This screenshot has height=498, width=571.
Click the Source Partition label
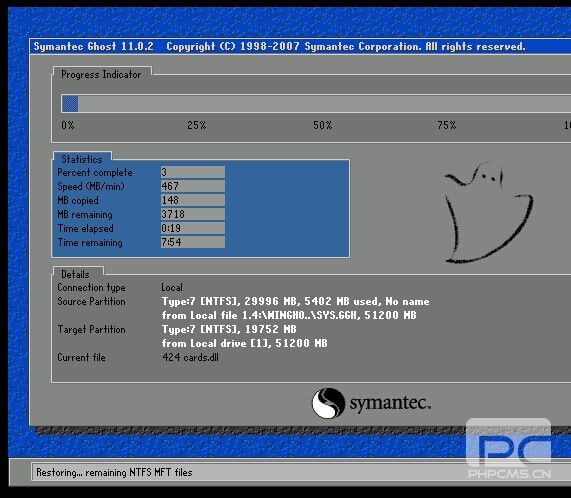[x=91, y=301]
